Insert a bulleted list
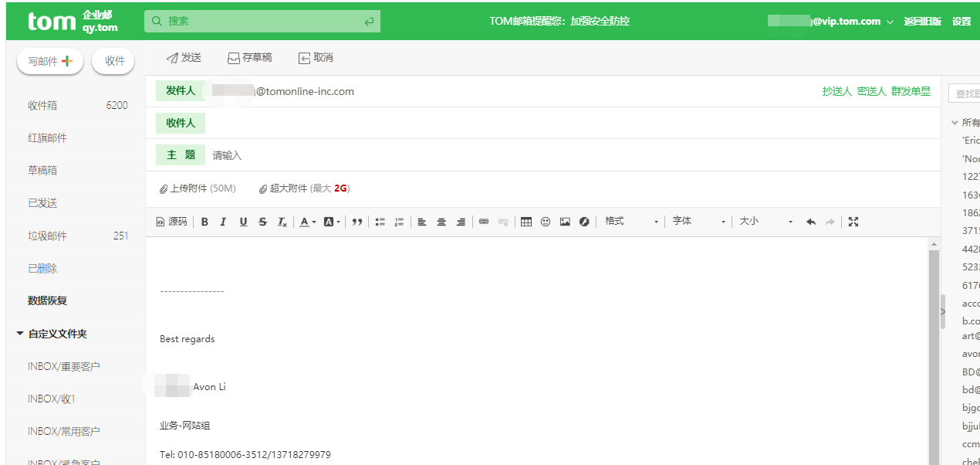The image size is (980, 465). [x=380, y=222]
